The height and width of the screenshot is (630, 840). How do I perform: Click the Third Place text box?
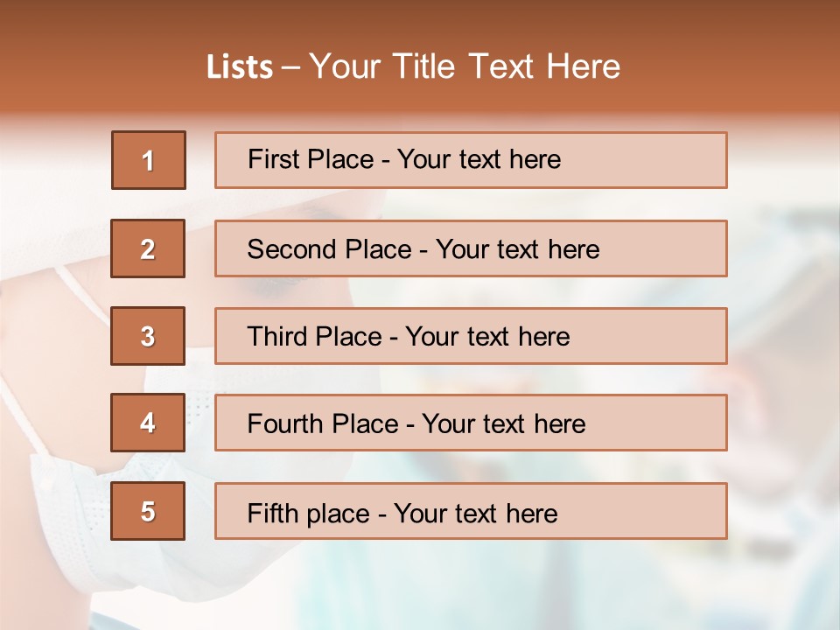471,336
